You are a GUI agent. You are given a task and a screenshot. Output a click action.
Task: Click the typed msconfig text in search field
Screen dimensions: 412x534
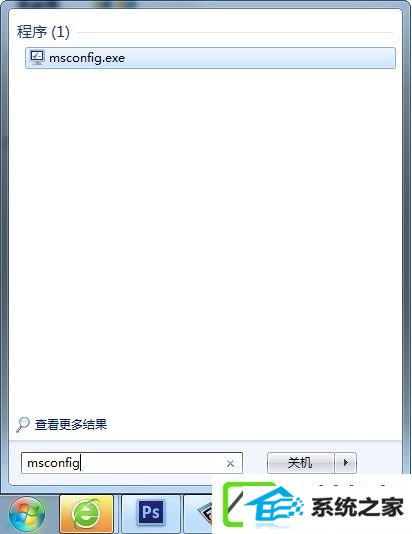click(x=53, y=463)
